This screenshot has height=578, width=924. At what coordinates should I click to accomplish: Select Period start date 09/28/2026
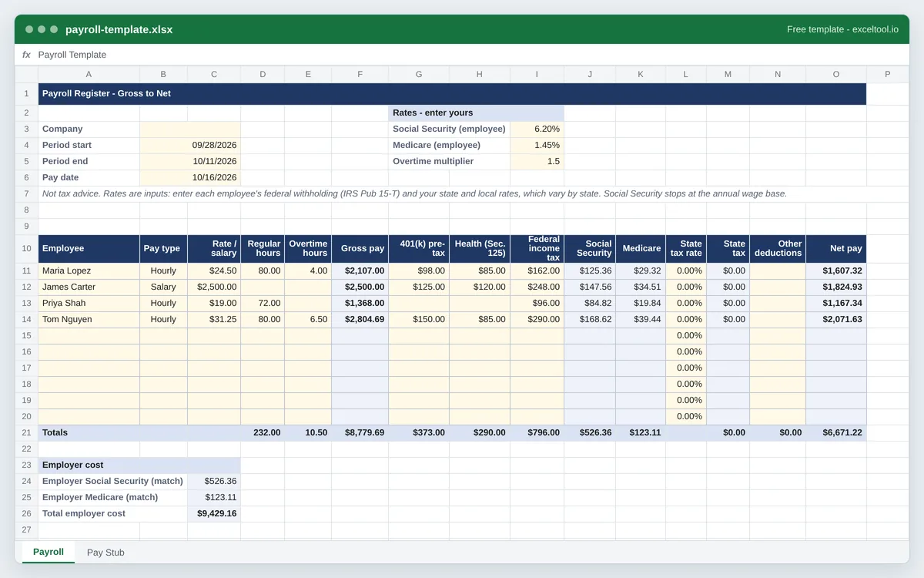(x=190, y=145)
